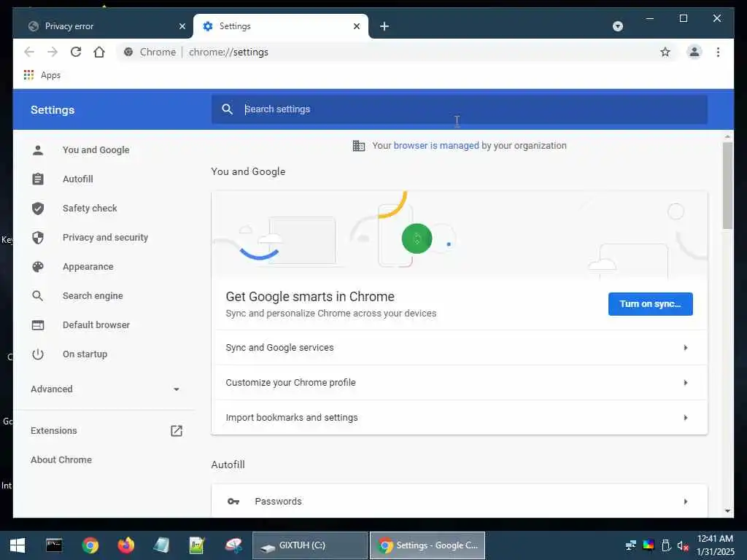
Task: Go to Search engine settings
Action: tap(93, 296)
